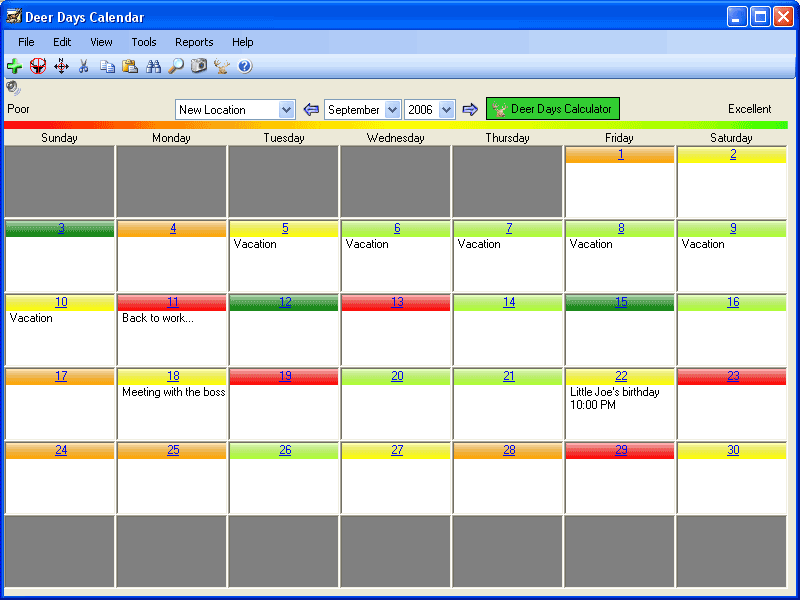Viewport: 800px width, 600px height.
Task: Open the September month dropdown
Action: (392, 110)
